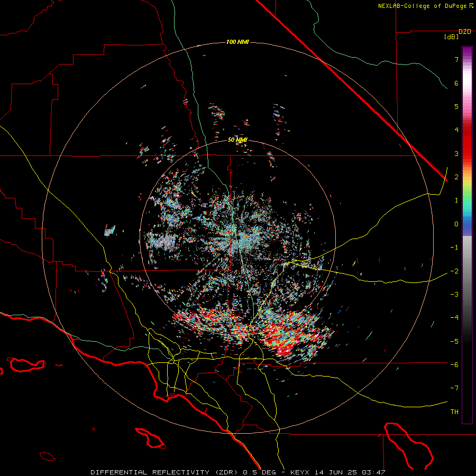The width and height of the screenshot is (476, 476).
Task: Click the 50 NMI range ring label
Action: tap(237, 140)
